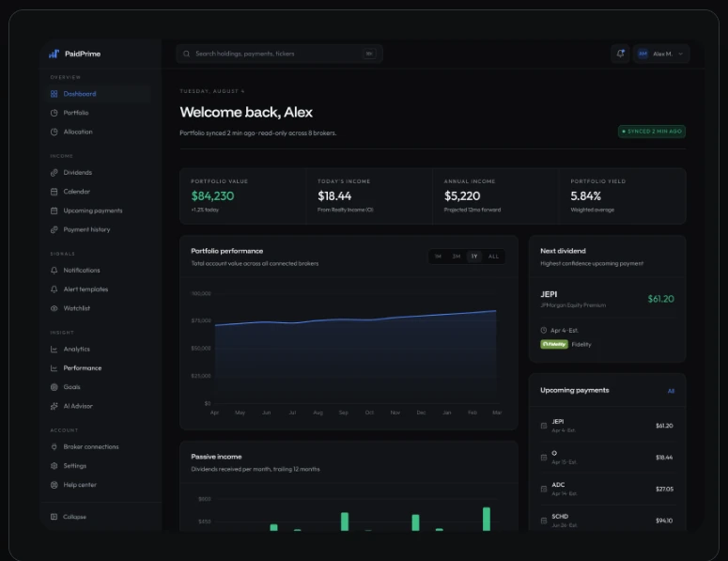Screen dimensions: 728x561
Task: Click the Welcome back, Alex heading
Action: pyautogui.click(x=246, y=112)
